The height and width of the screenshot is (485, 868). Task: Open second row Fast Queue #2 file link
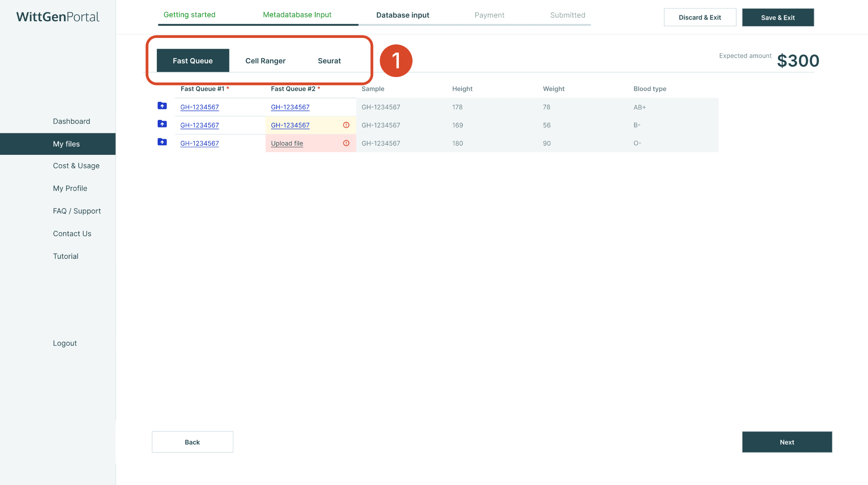290,125
